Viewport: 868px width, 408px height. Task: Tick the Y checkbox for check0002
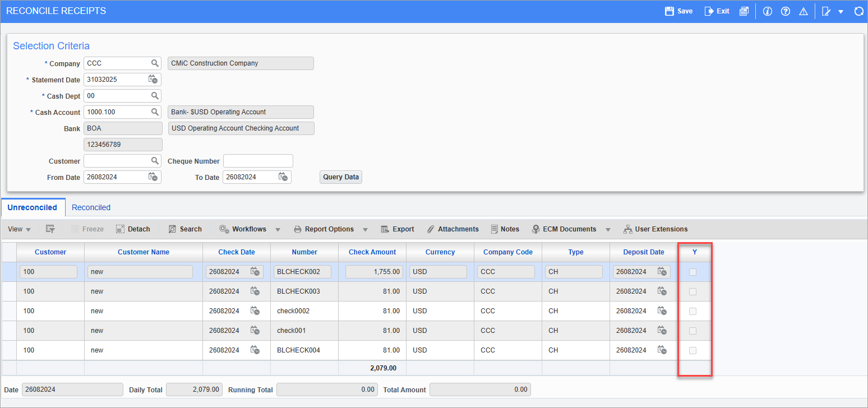(x=692, y=311)
